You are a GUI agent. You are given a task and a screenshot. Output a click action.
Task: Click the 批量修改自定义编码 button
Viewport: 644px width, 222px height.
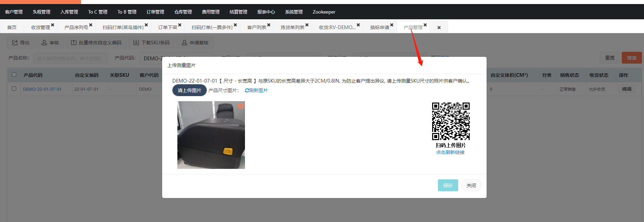click(96, 43)
